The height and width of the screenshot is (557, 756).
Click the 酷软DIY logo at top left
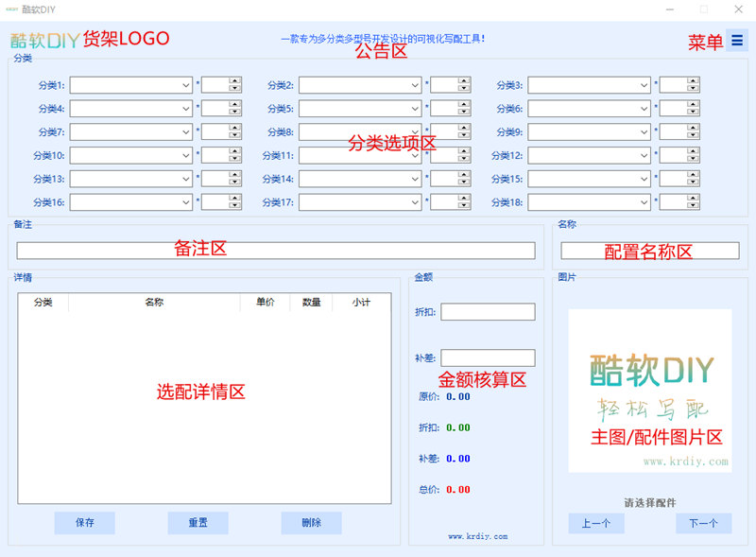tap(43, 41)
